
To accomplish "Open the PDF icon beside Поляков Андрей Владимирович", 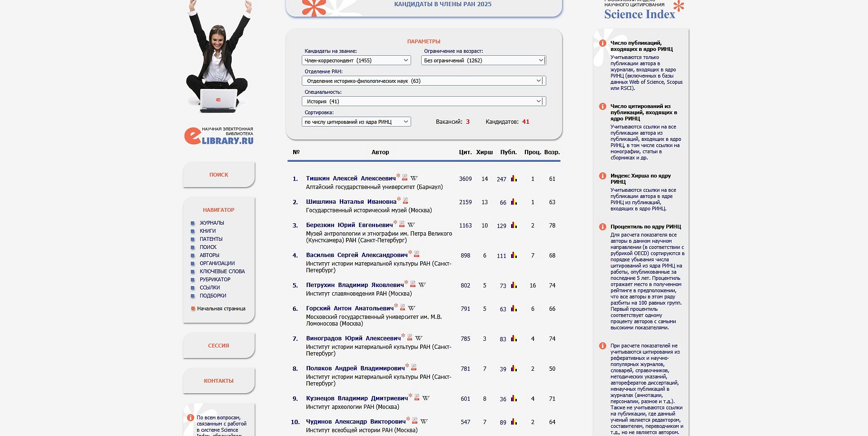I will pyautogui.click(x=414, y=367).
